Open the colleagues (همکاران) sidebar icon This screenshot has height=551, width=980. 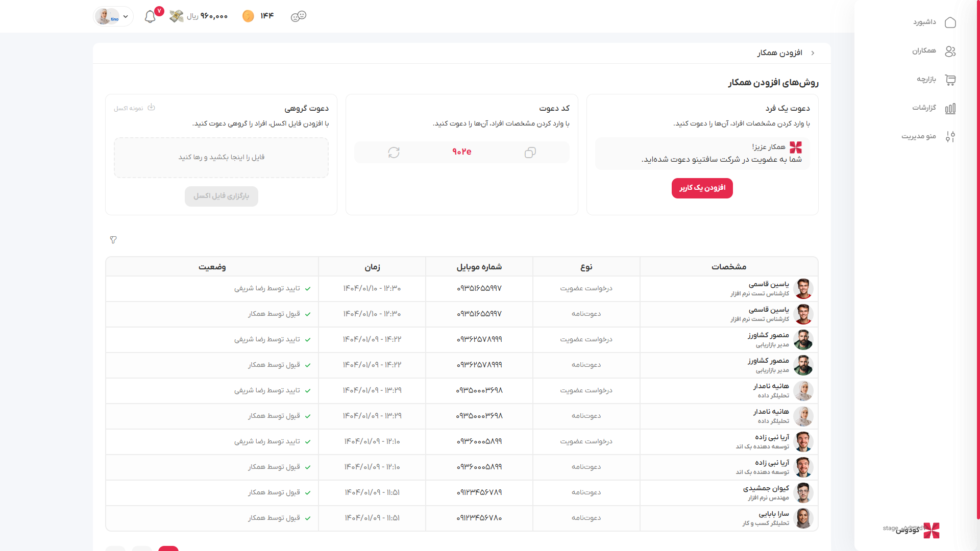point(950,51)
